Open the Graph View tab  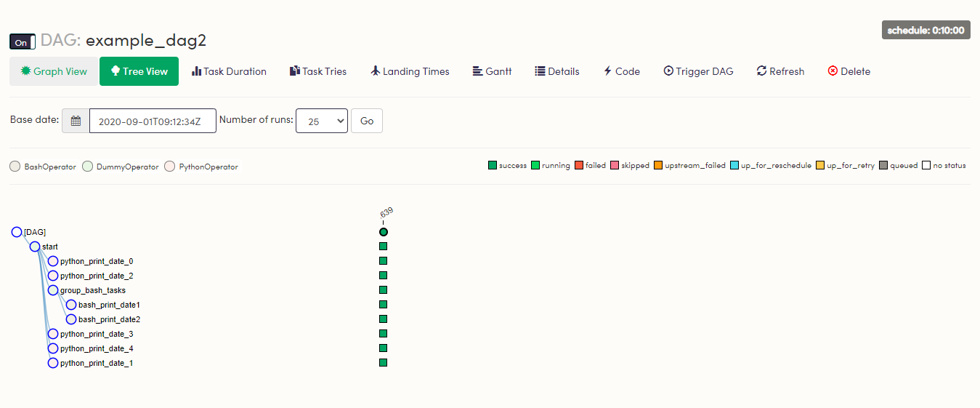(54, 71)
